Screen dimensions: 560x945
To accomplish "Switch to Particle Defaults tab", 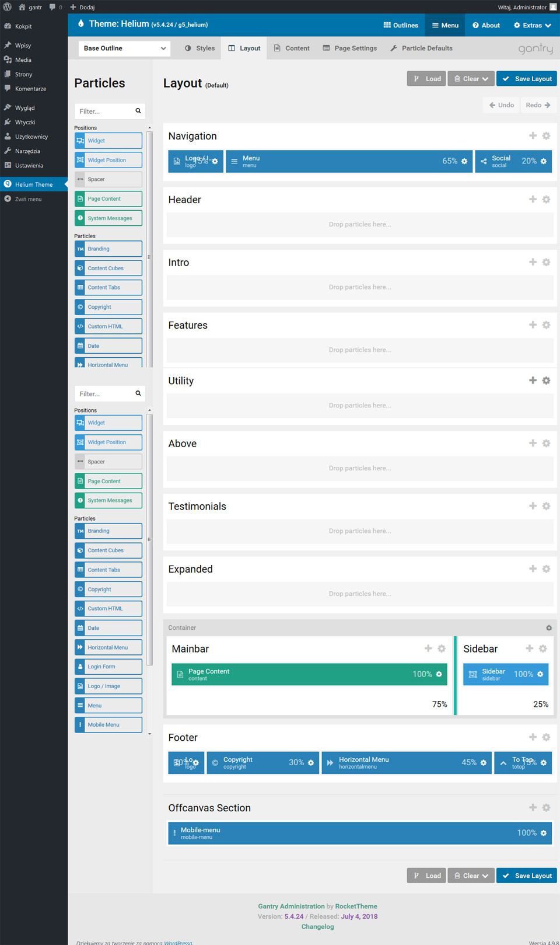I will pyautogui.click(x=421, y=48).
